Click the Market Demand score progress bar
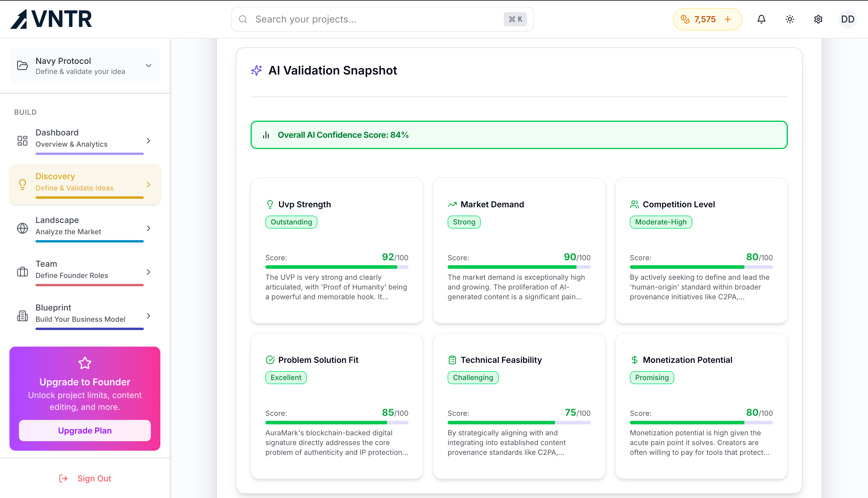 (x=519, y=267)
